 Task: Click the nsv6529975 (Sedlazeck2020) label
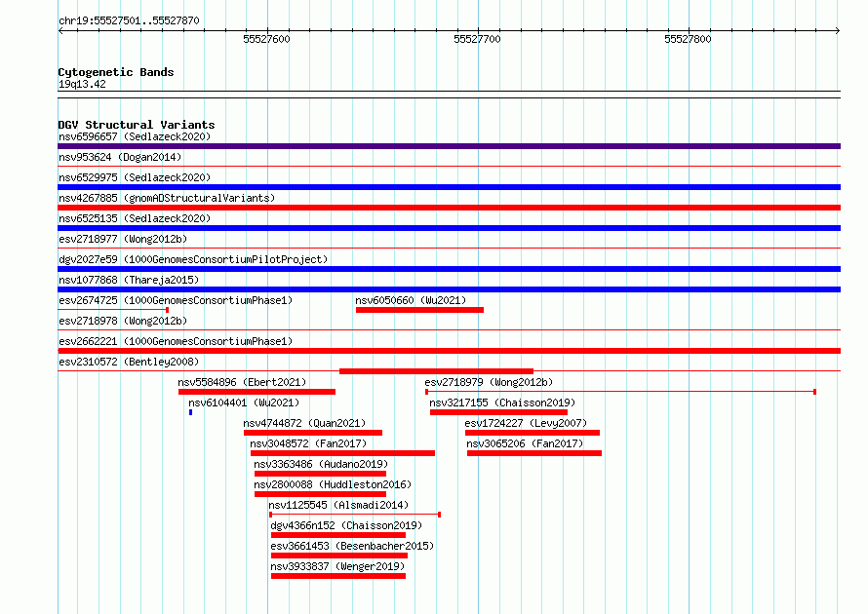click(135, 177)
